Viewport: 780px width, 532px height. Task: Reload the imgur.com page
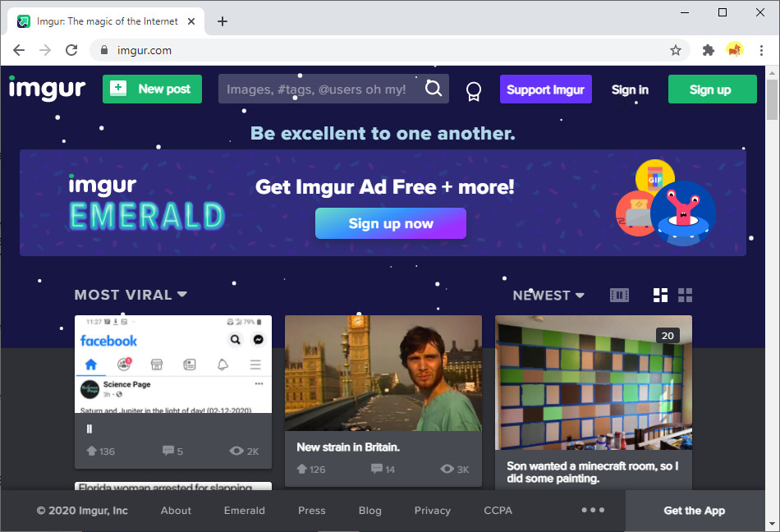click(71, 50)
